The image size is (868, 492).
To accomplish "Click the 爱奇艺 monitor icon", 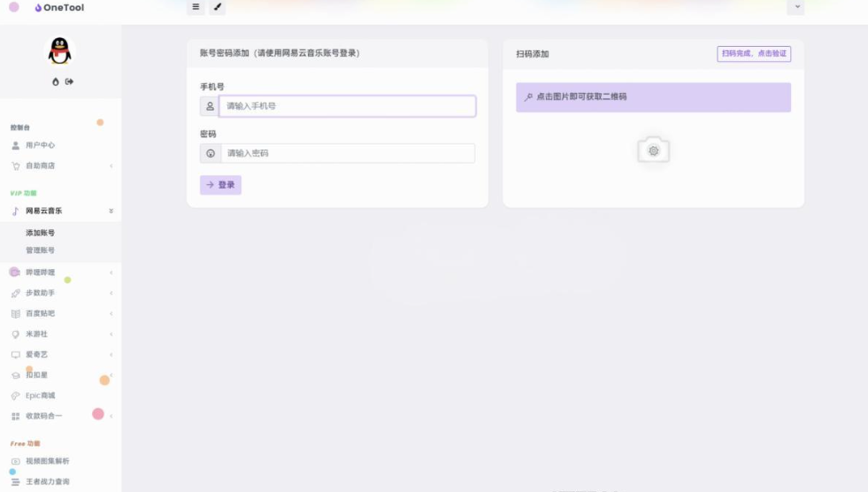I will tap(16, 355).
